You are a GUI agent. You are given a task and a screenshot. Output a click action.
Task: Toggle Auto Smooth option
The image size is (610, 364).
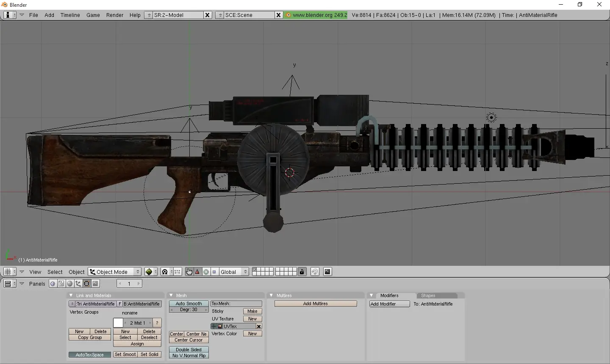pyautogui.click(x=189, y=303)
